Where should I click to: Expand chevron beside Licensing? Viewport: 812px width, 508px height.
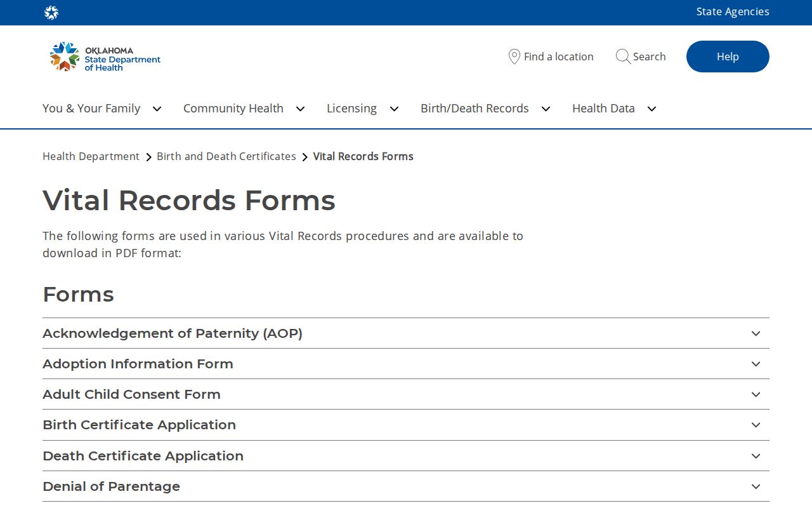point(394,109)
